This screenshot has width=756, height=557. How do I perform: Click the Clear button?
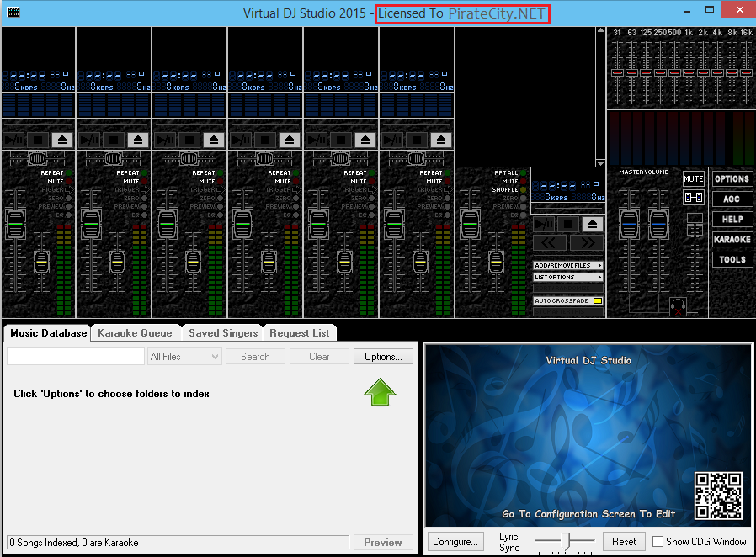point(319,357)
